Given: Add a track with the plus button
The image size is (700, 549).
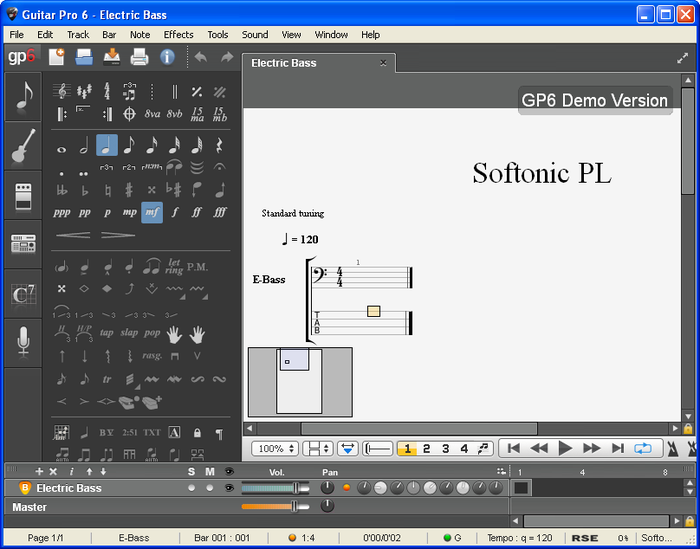Looking at the screenshot, I should coord(39,471).
